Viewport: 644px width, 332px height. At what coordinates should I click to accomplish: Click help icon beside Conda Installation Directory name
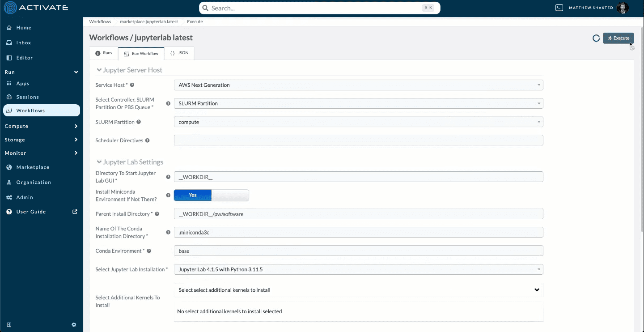tap(168, 233)
